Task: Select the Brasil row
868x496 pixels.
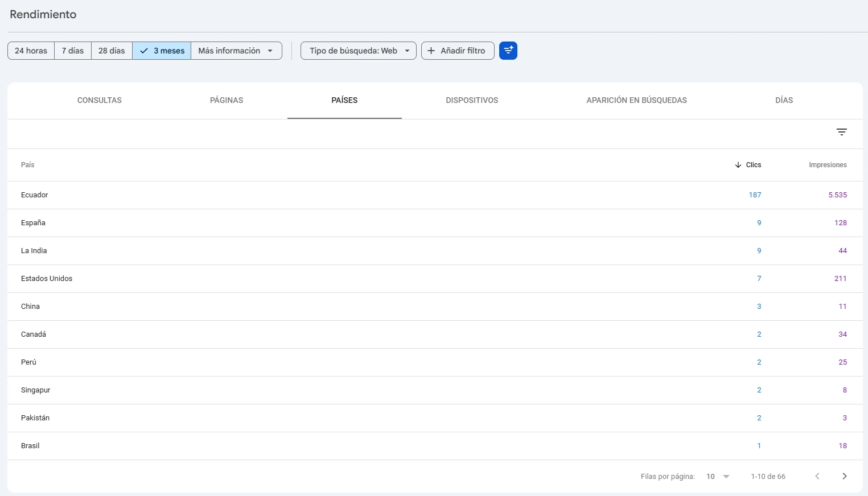Action: pyautogui.click(x=435, y=446)
